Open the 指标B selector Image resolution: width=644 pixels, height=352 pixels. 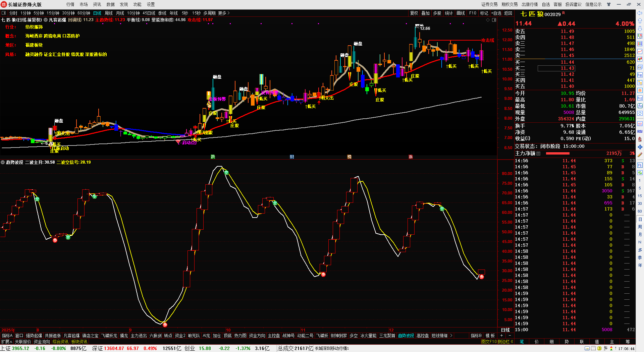(476, 336)
